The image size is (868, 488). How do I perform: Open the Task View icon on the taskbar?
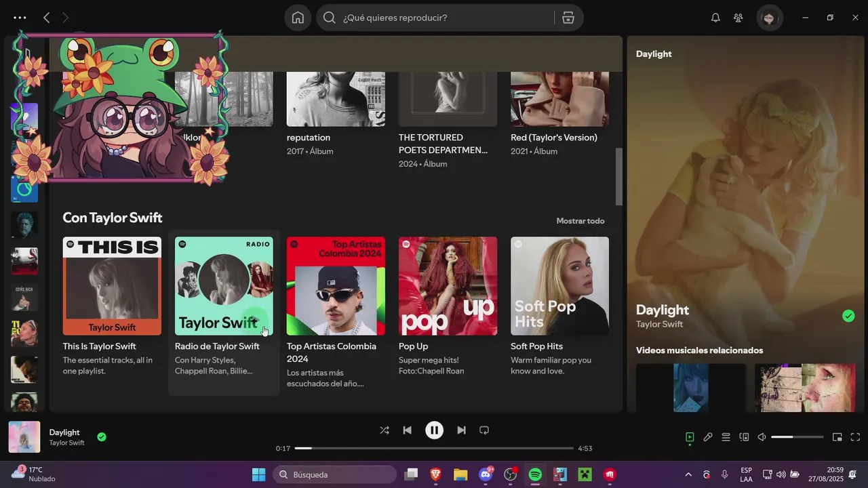pos(411,474)
